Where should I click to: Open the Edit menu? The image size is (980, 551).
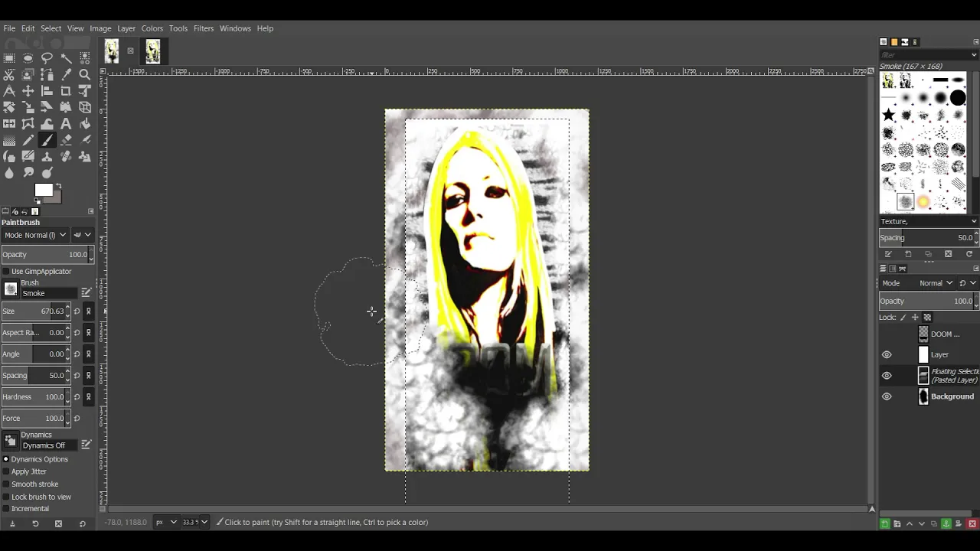click(x=28, y=28)
